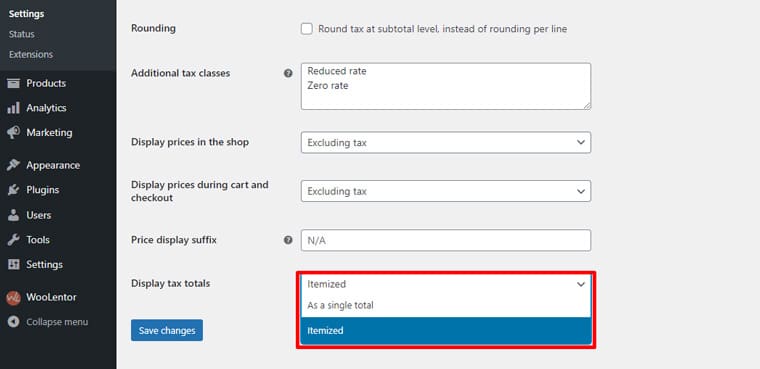Click help icon beside Additional tax classes
Viewport: 760px width, 369px height.
point(288,73)
